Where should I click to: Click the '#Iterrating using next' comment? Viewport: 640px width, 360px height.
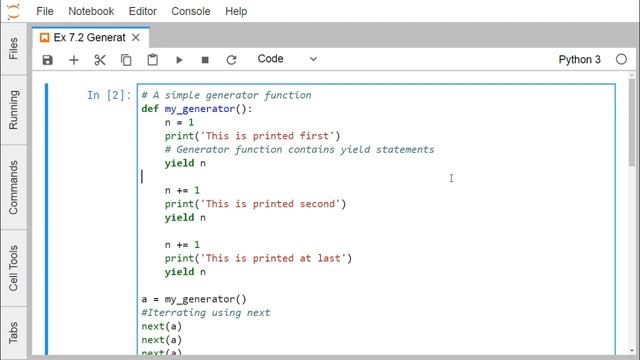click(206, 313)
